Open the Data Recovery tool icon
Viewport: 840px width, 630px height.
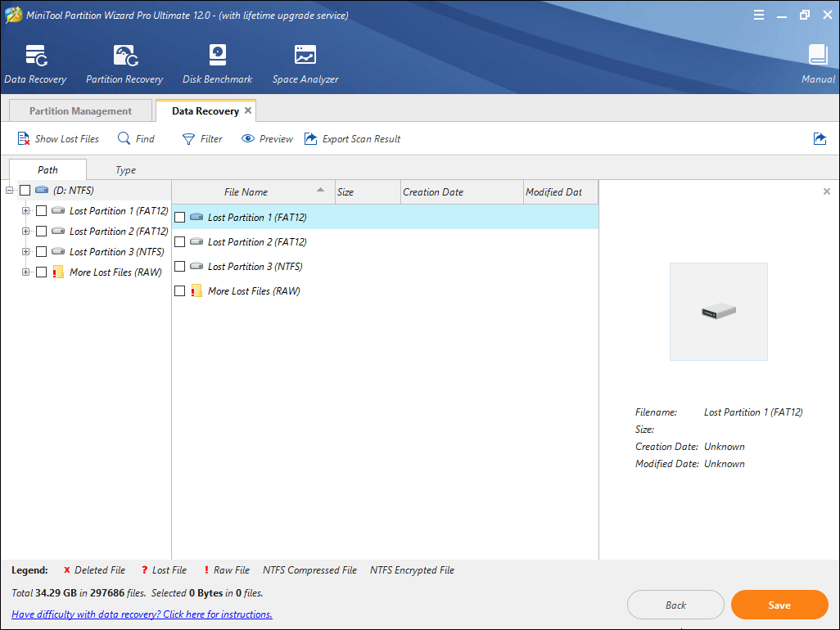[x=35, y=56]
